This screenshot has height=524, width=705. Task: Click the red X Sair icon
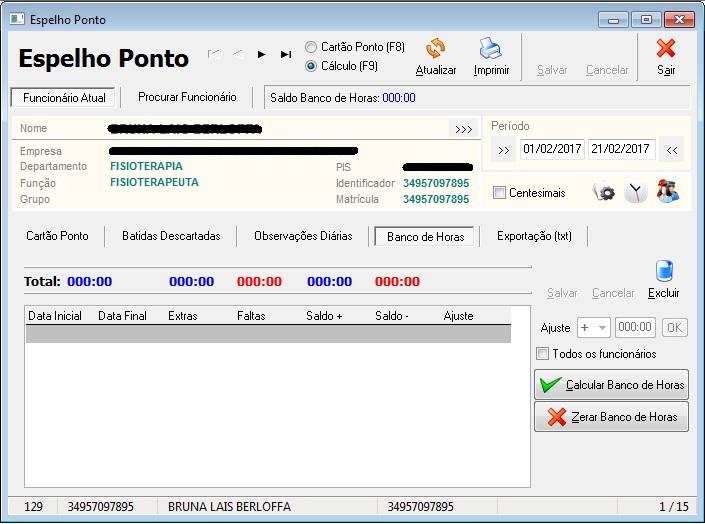(666, 49)
